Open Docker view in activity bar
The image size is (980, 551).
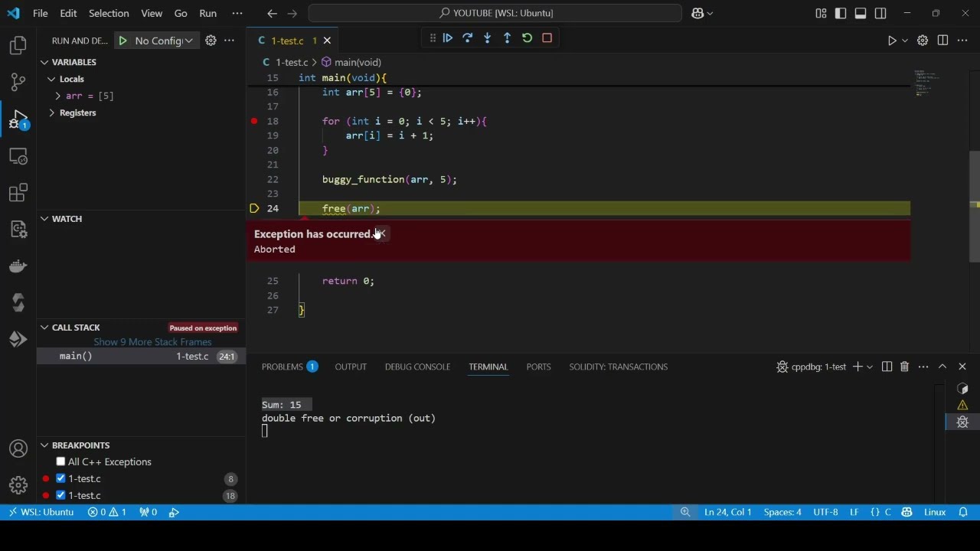click(x=18, y=266)
